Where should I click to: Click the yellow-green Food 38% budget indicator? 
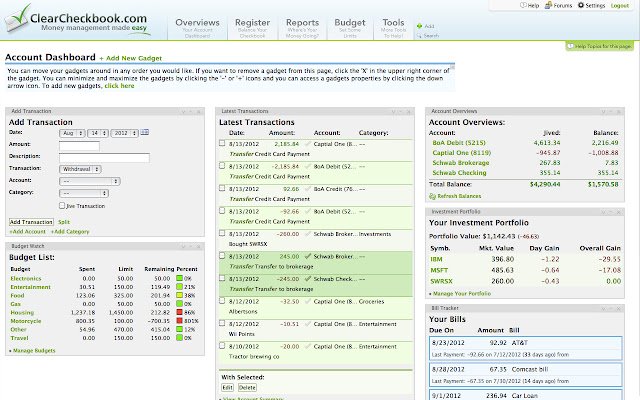[179, 295]
